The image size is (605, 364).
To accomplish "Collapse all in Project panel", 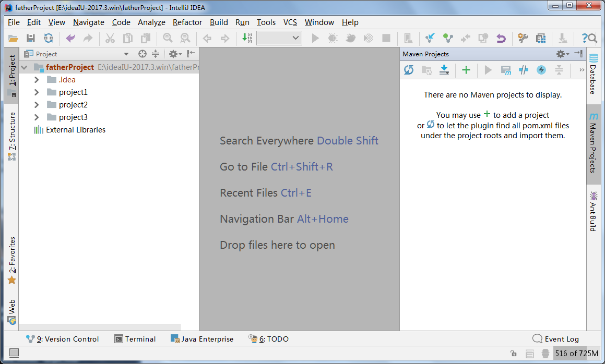I will pos(156,54).
